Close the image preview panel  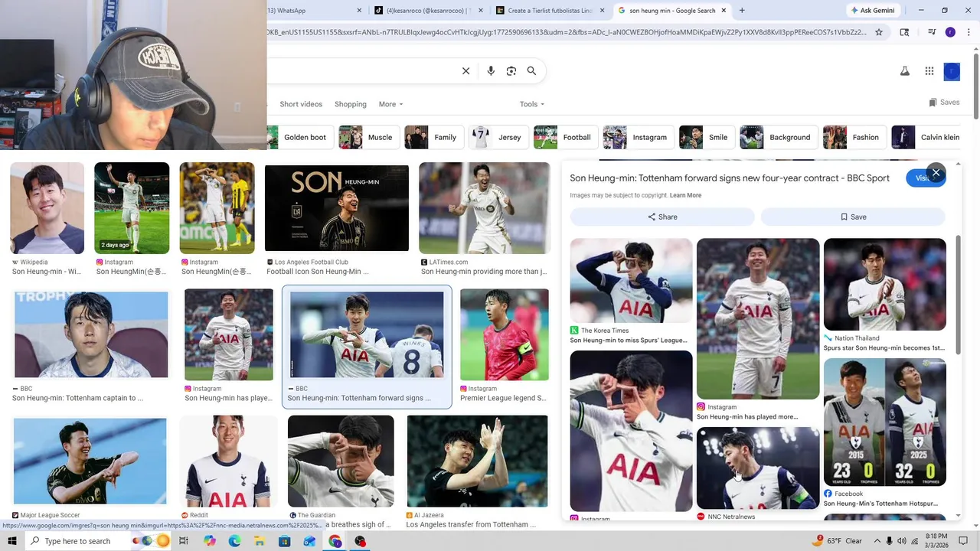936,173
